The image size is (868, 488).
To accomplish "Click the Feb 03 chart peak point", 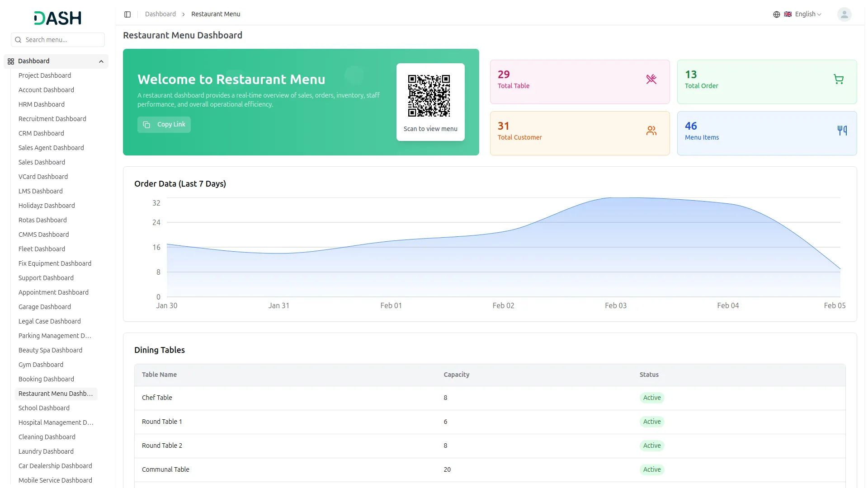I will (615, 198).
